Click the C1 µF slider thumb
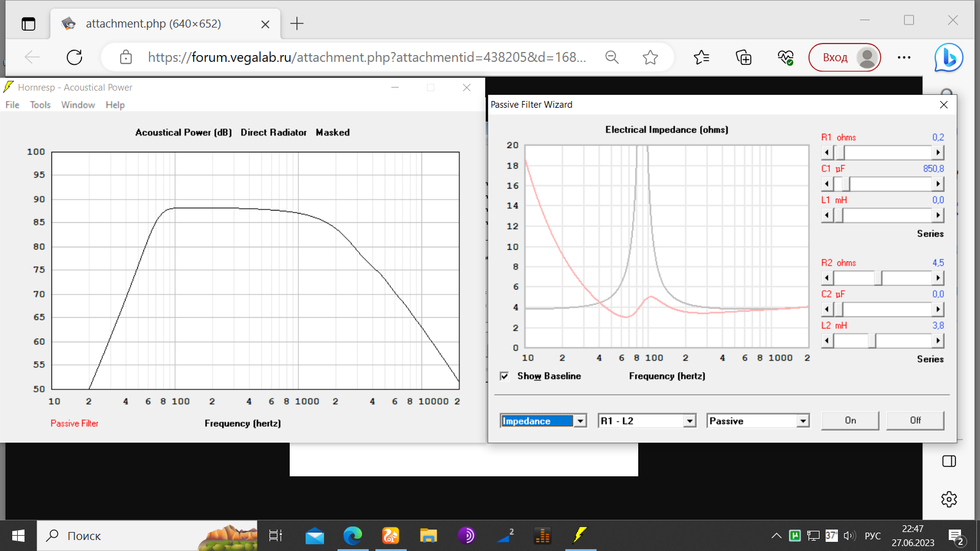The height and width of the screenshot is (551, 980). (x=846, y=184)
